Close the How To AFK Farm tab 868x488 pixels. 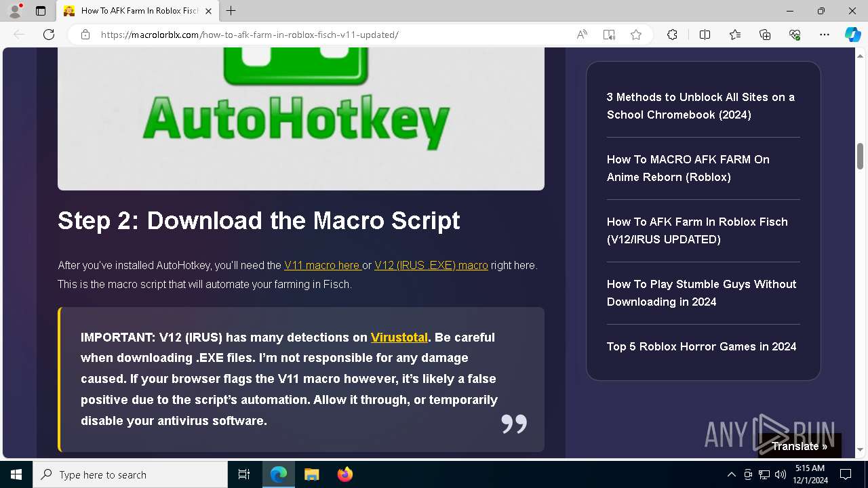[x=208, y=11]
